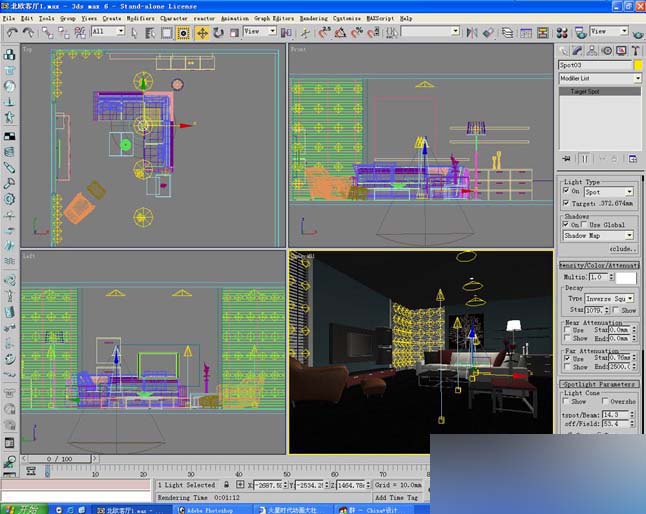Click the shadow Exclude button

622,248
